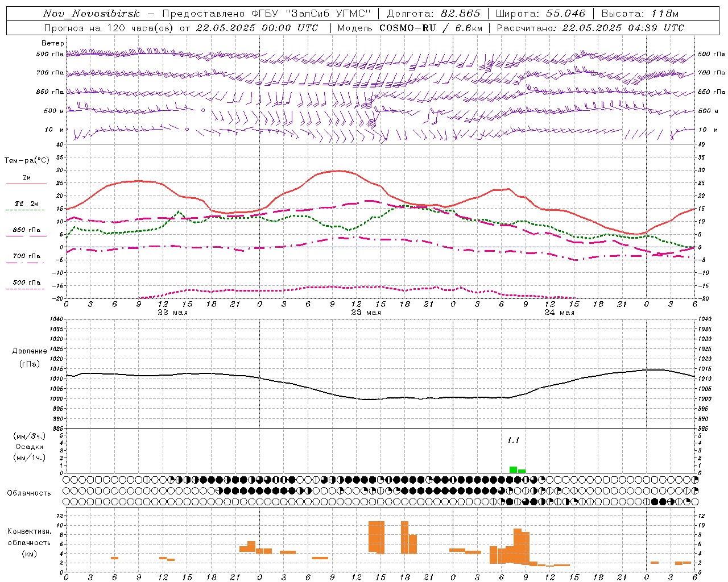
Task: Click the "Давление" pressure panel label
Action: point(30,351)
